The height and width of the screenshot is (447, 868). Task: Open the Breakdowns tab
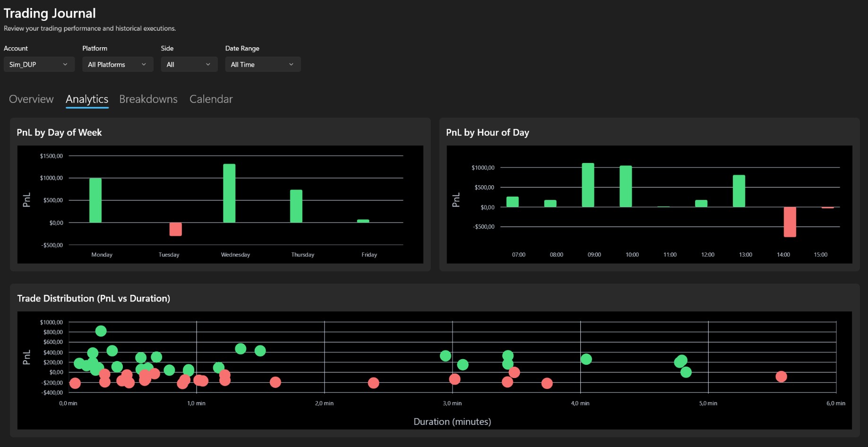tap(148, 99)
